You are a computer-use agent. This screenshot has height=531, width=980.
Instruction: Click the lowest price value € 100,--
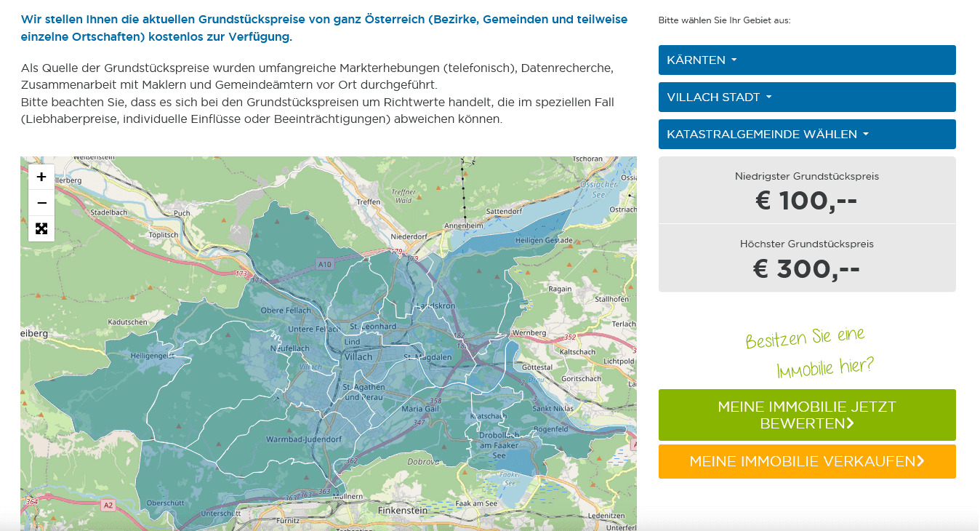[x=806, y=201]
